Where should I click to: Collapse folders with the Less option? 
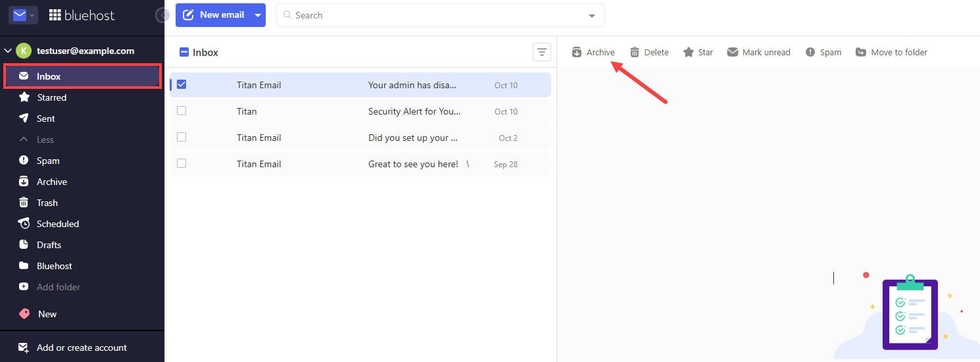point(45,140)
